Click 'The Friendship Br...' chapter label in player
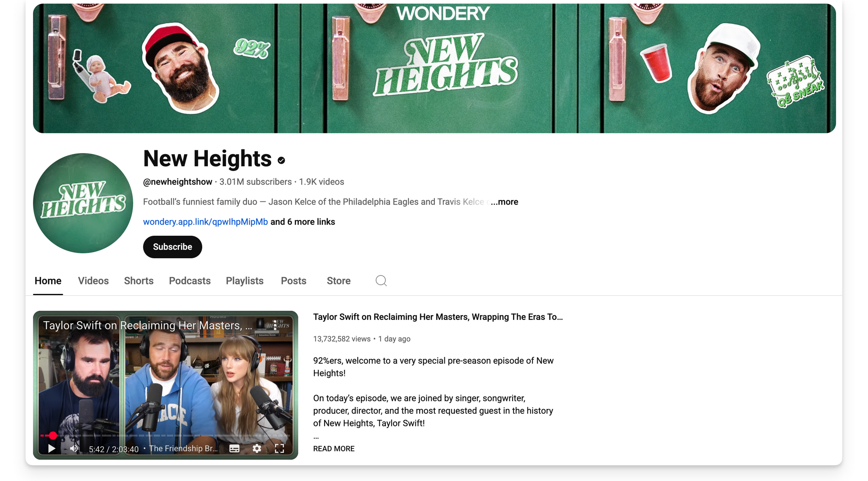 coord(184,448)
